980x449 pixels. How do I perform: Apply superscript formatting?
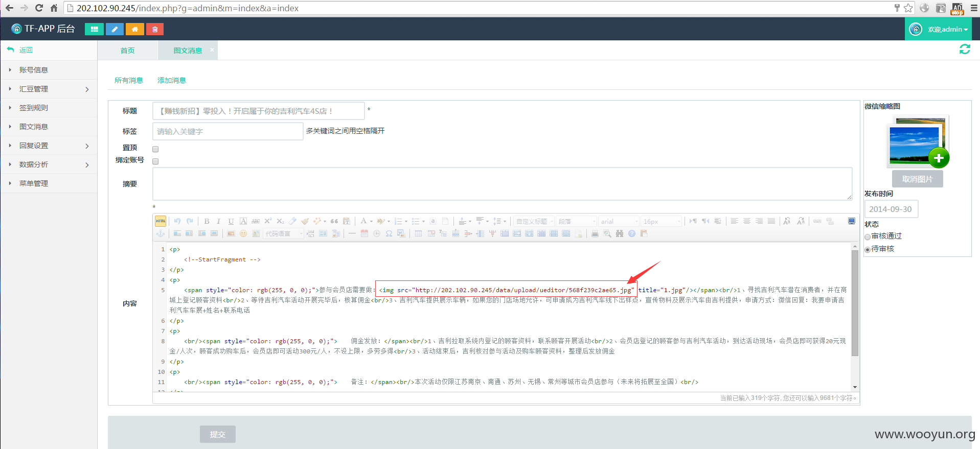coord(268,221)
